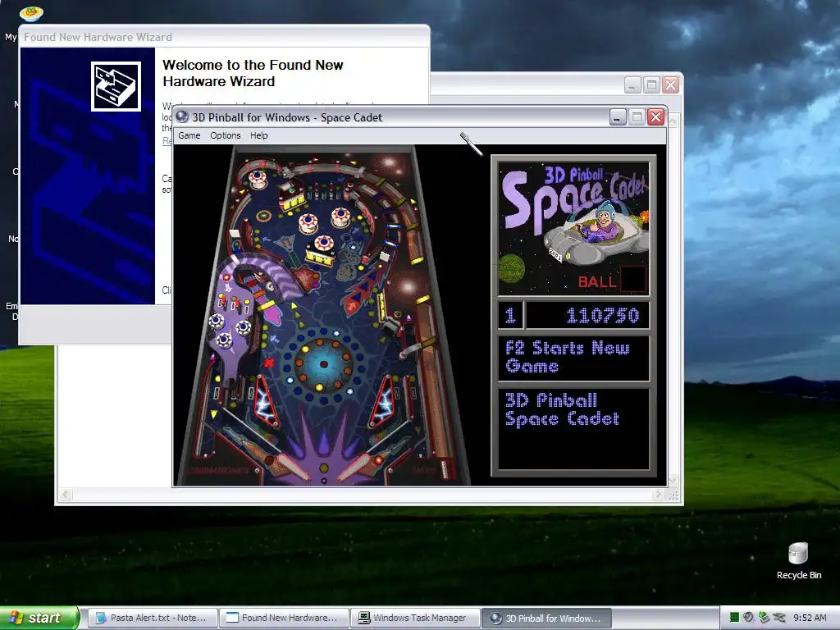Click the "F2 Starts New Game" message
This screenshot has width=840, height=630.
coord(567,358)
